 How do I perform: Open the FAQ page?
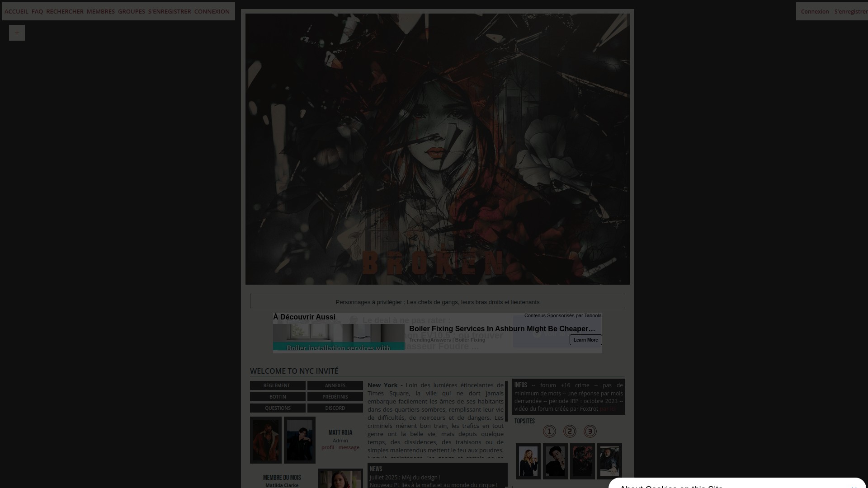click(37, 11)
